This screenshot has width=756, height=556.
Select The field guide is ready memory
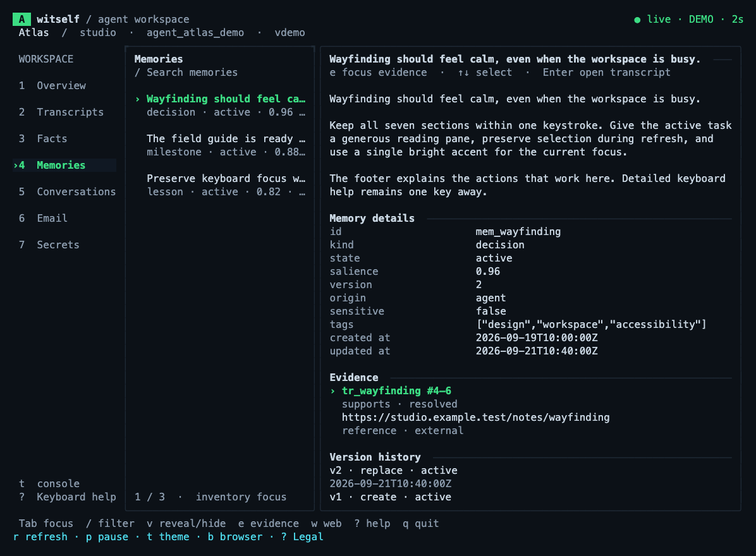tap(221, 145)
